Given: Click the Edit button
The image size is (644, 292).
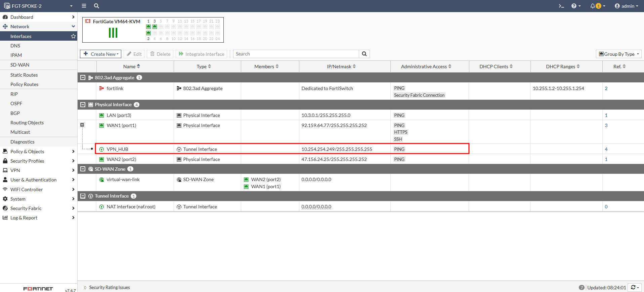Looking at the screenshot, I should [134, 54].
